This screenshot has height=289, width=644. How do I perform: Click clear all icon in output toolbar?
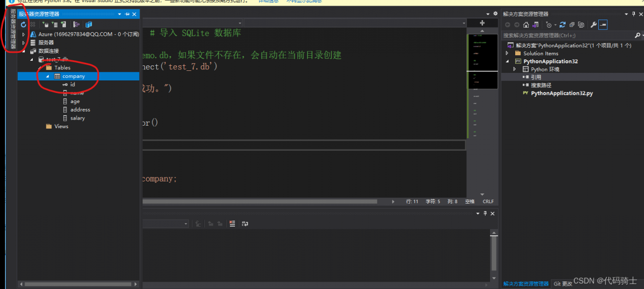coord(232,224)
